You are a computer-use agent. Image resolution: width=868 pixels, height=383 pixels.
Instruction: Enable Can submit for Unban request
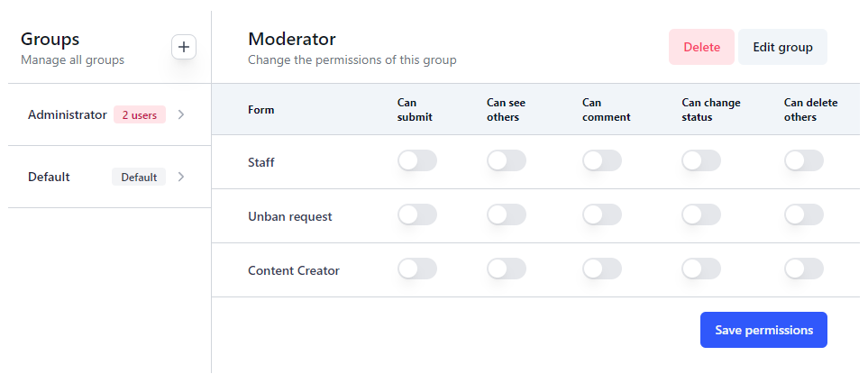click(x=417, y=214)
